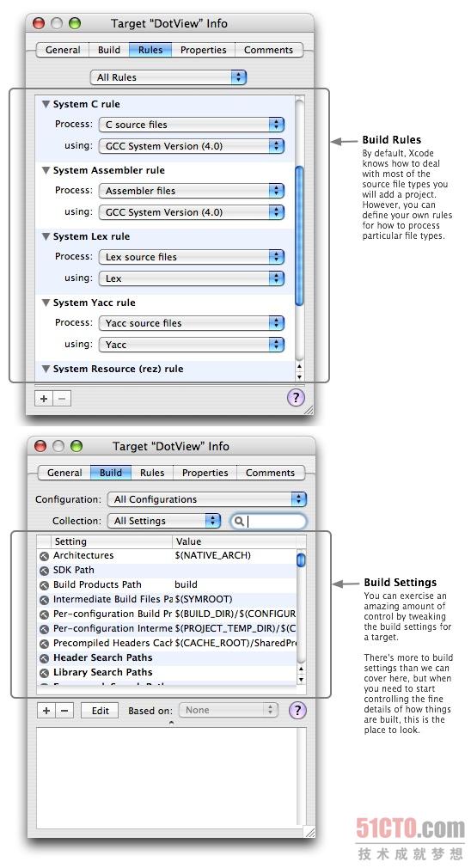Click icon beside SDK Path setting
The width and height of the screenshot is (471, 868).
[x=45, y=570]
